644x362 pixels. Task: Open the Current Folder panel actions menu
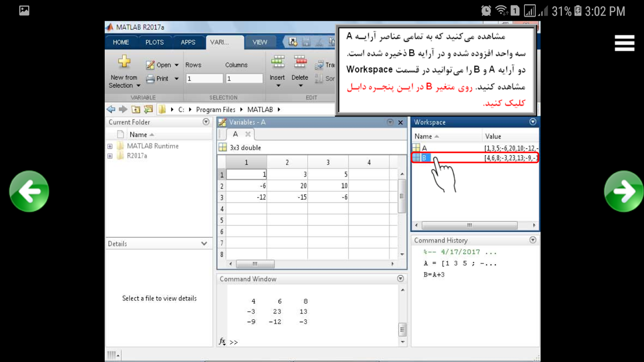click(x=206, y=122)
